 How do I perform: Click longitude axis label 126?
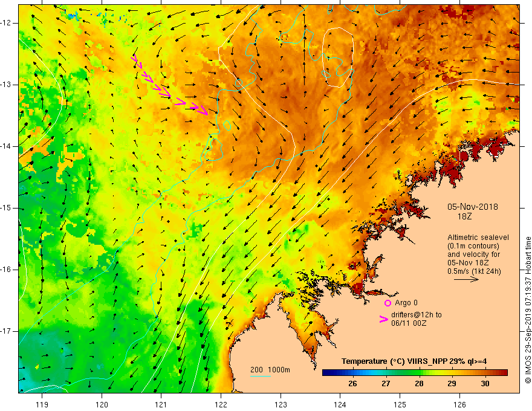click(x=459, y=404)
